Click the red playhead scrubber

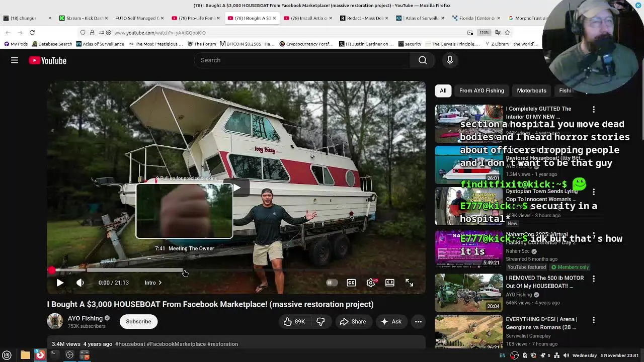pyautogui.click(x=52, y=270)
